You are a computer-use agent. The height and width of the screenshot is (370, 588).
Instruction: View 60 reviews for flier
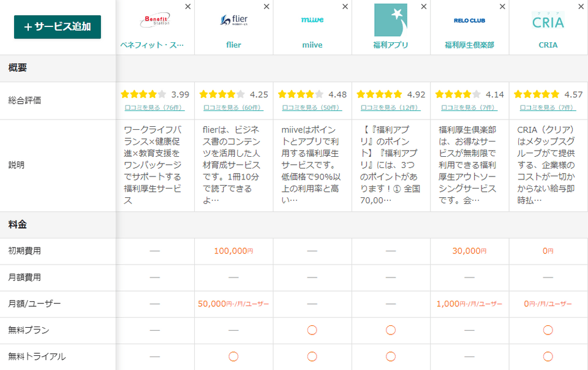pyautogui.click(x=233, y=107)
